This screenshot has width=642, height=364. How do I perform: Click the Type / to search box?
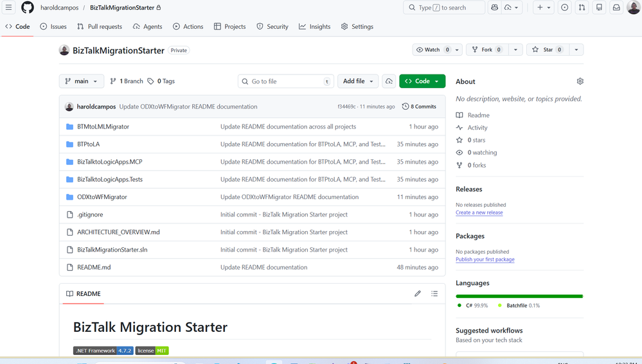point(444,7)
